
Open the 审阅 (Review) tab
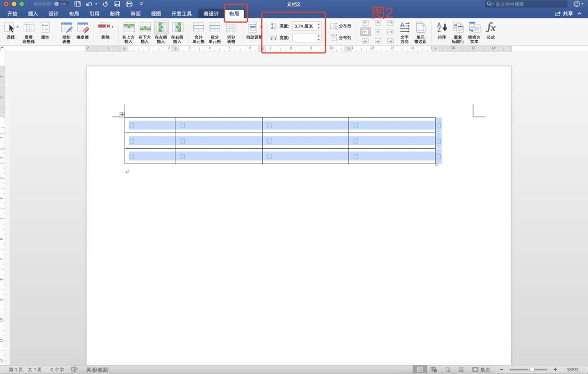(135, 13)
